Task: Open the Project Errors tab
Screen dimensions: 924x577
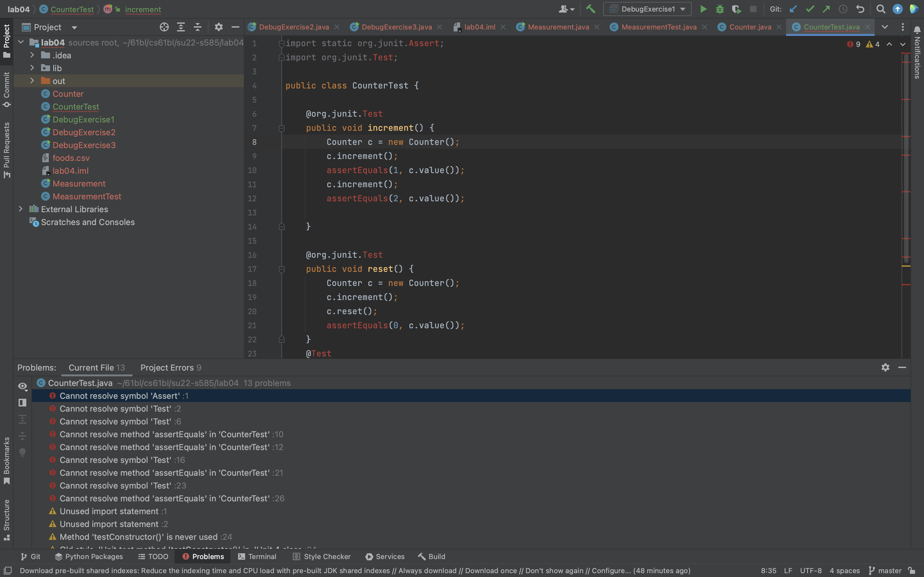Action: pos(170,367)
